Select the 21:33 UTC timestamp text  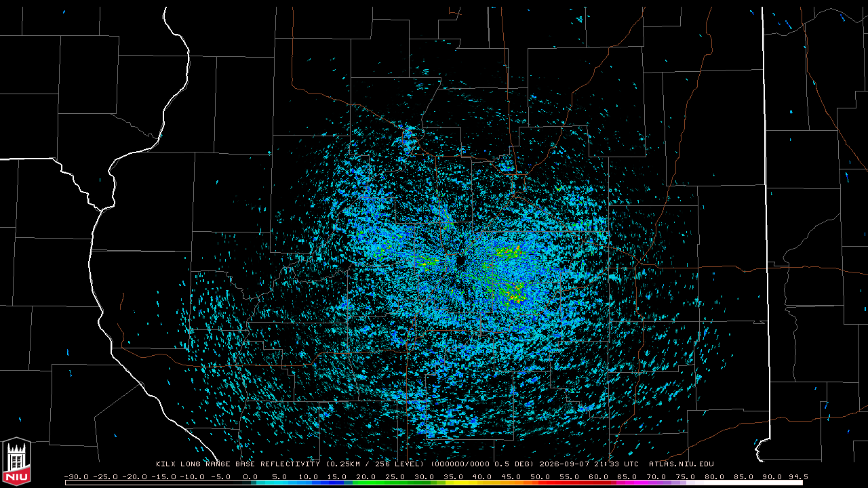pos(614,464)
